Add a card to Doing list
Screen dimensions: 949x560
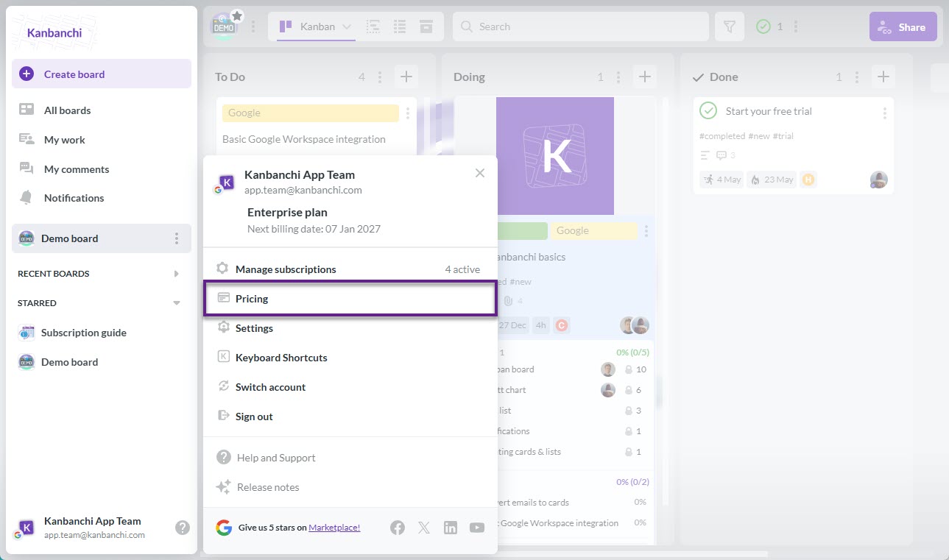click(645, 77)
